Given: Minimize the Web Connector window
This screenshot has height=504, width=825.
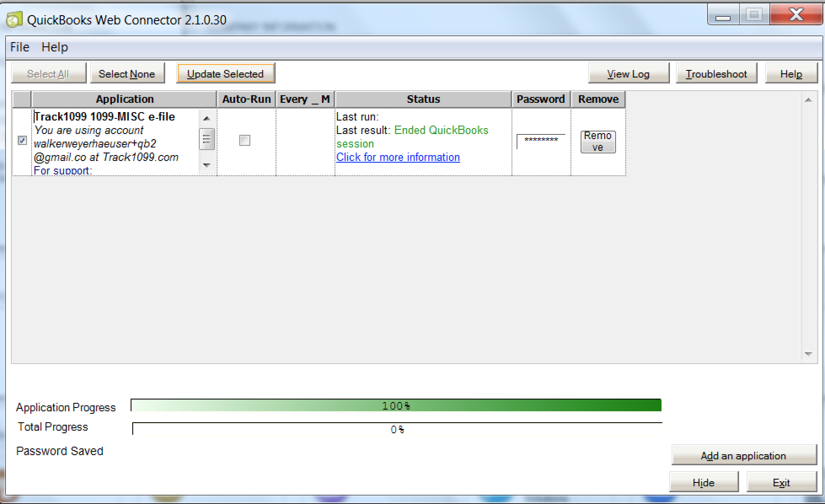Looking at the screenshot, I should 723,16.
